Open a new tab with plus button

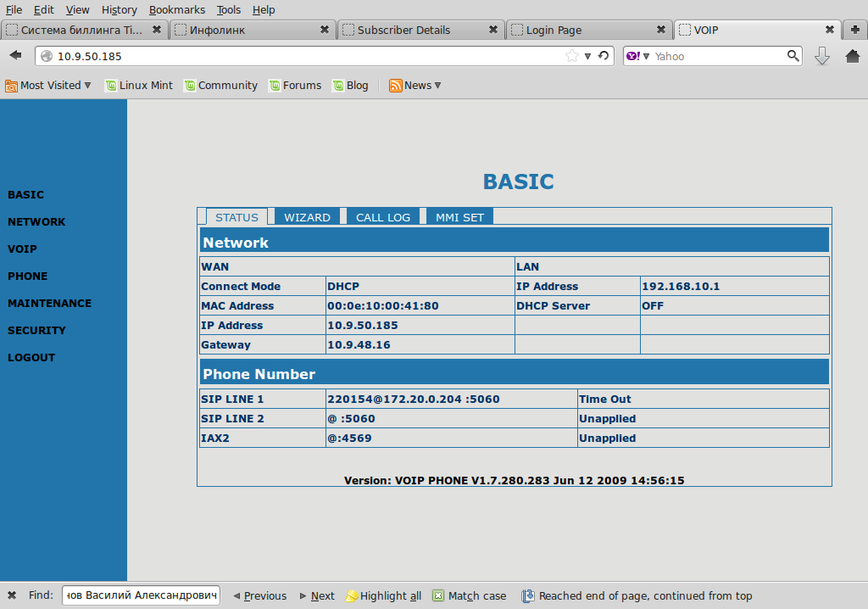[855, 30]
